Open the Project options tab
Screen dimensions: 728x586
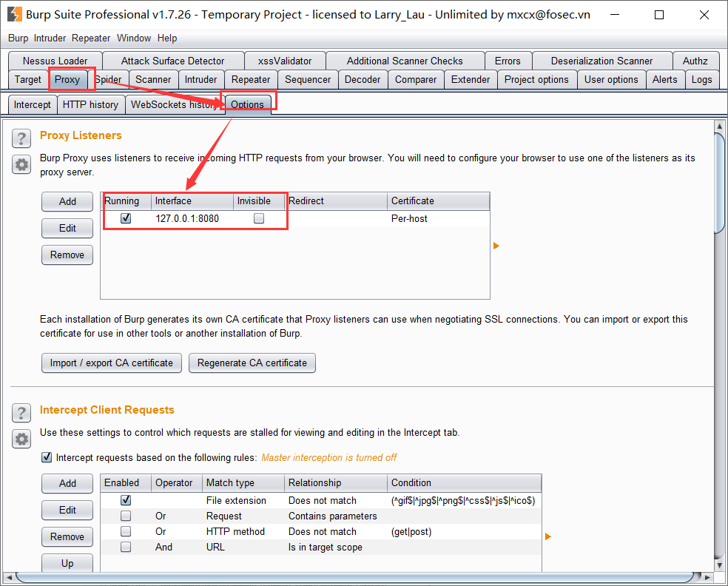[536, 79]
